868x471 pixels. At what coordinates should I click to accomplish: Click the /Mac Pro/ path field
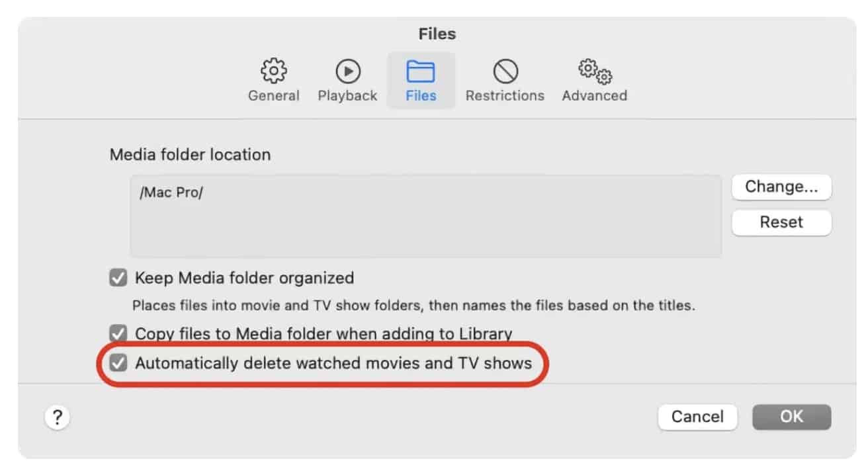click(425, 216)
